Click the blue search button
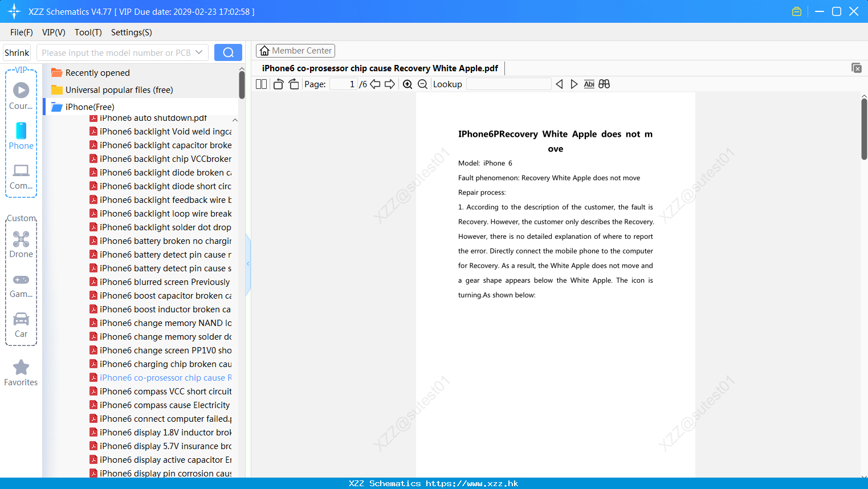The image size is (868, 489). pyautogui.click(x=228, y=52)
